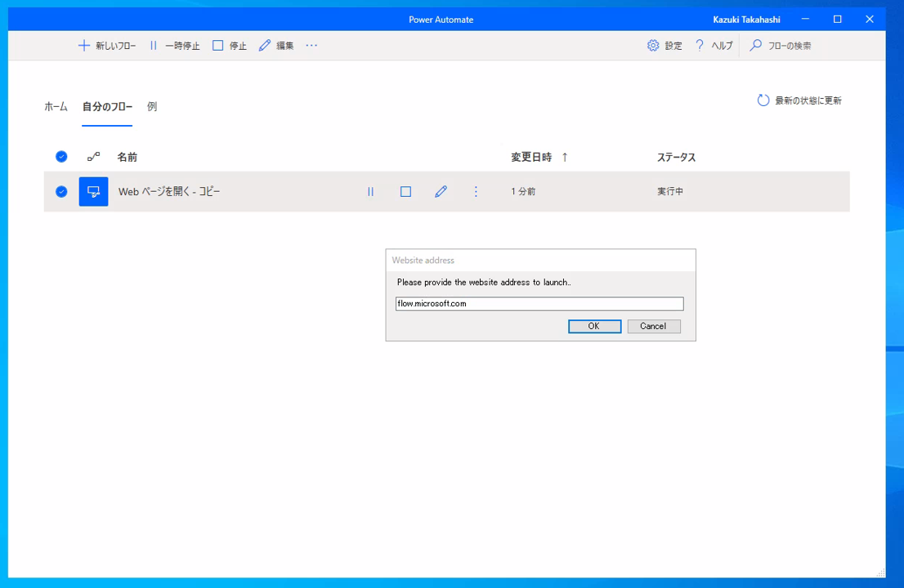Dismiss the dialog with Cancel
Viewport: 904px width, 588px height.
click(653, 326)
